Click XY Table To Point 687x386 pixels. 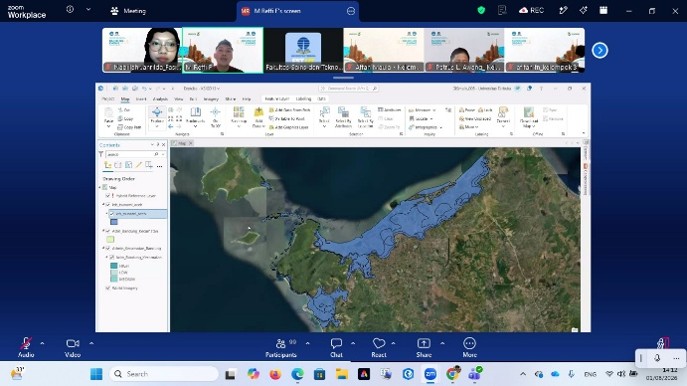(x=287, y=119)
